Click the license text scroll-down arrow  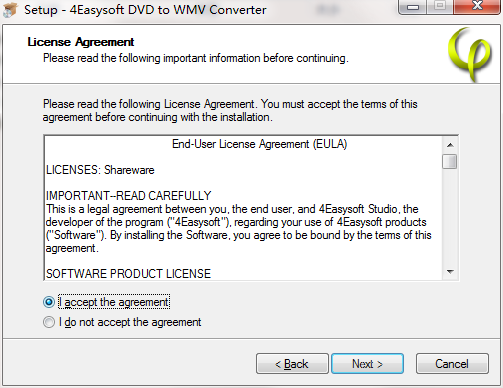point(450,272)
